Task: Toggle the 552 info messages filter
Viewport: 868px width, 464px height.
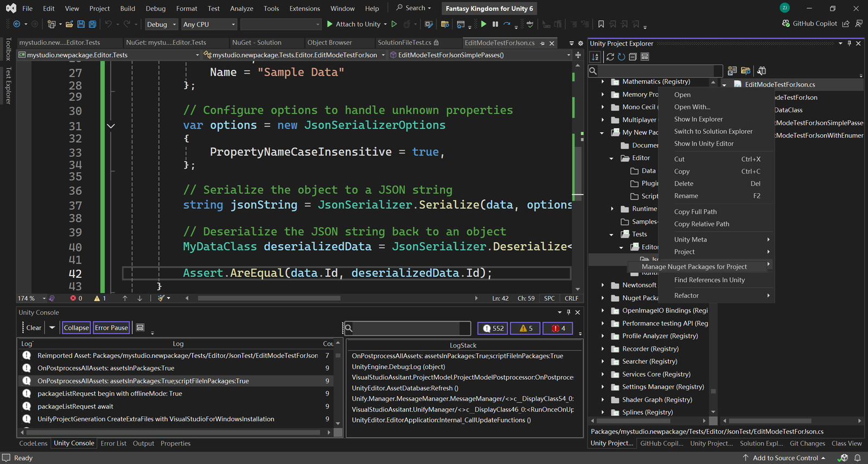Action: pyautogui.click(x=493, y=328)
